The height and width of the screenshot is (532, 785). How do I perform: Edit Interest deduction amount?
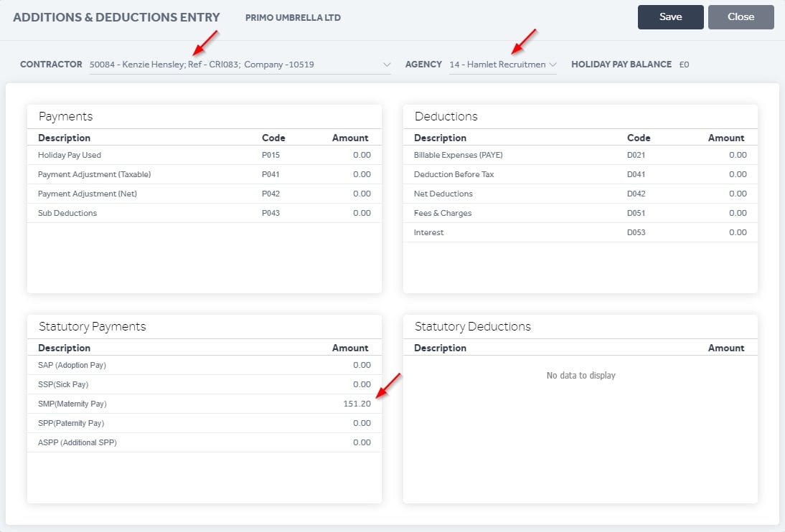738,232
